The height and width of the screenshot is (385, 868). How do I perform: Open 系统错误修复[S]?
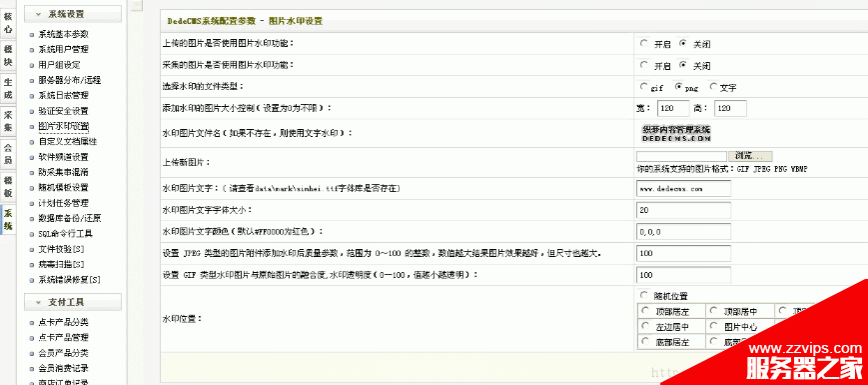pos(69,280)
